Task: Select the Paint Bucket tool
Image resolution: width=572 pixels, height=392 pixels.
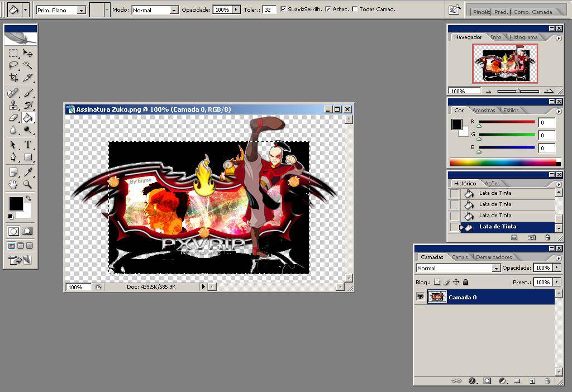Action: pyautogui.click(x=28, y=118)
